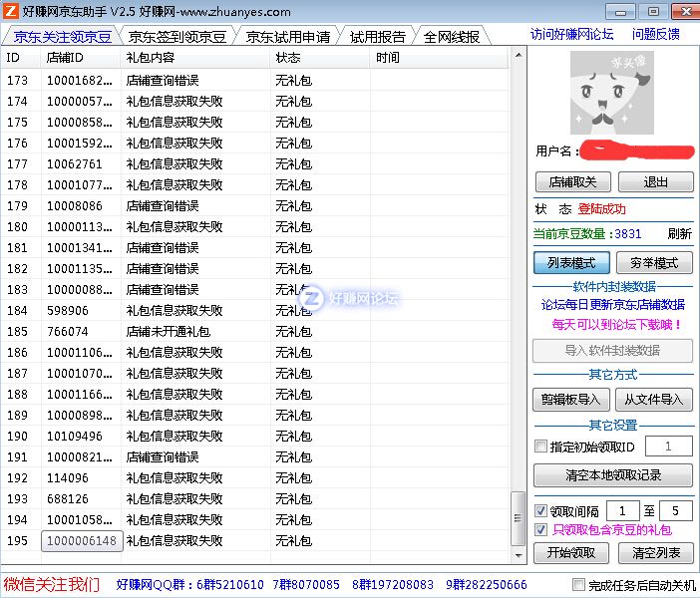Screen dimensions: 700x598
Task: Go to the 全网线报 tab
Action: pos(452,37)
